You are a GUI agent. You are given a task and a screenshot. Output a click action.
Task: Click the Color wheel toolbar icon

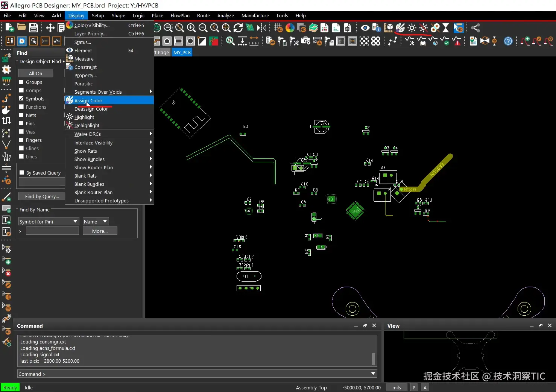290,27
